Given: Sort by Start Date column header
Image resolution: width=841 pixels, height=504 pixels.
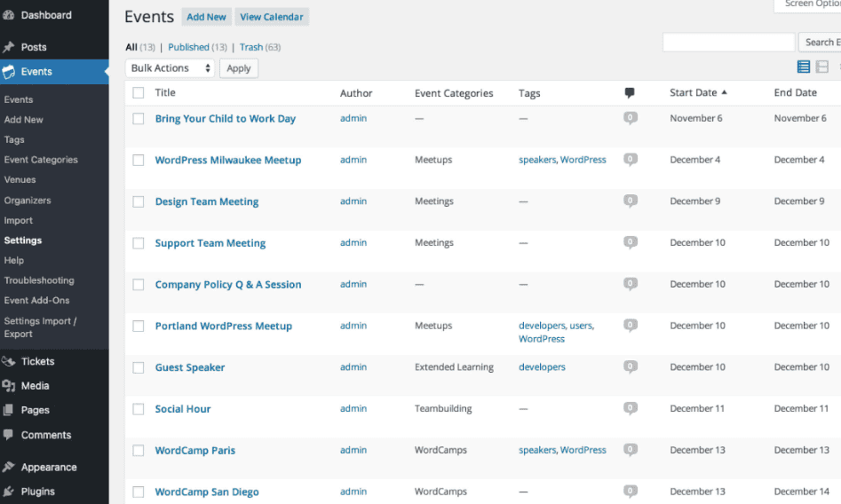Looking at the screenshot, I should pos(698,92).
